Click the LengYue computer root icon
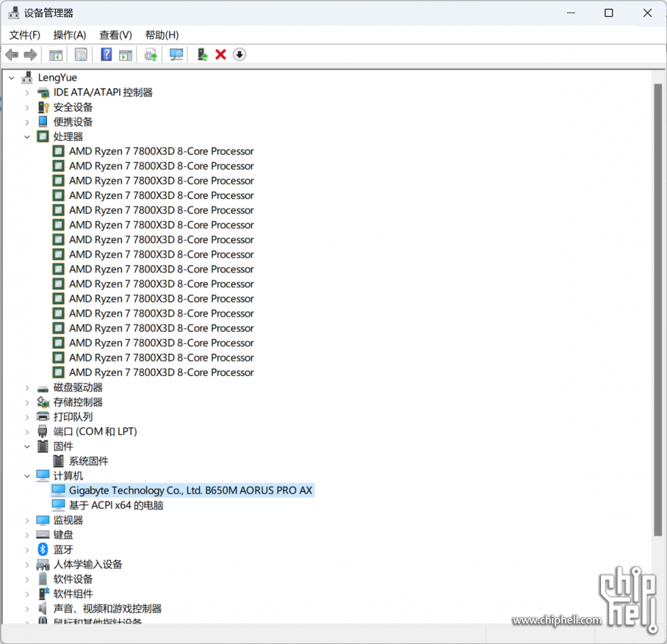 point(27,78)
